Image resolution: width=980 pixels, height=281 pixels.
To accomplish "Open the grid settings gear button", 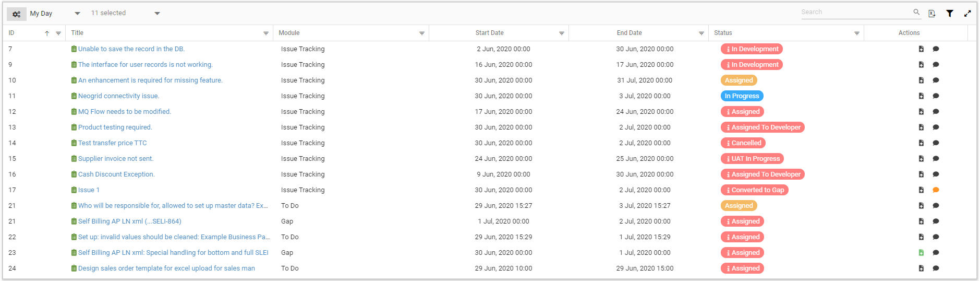I will [16, 14].
